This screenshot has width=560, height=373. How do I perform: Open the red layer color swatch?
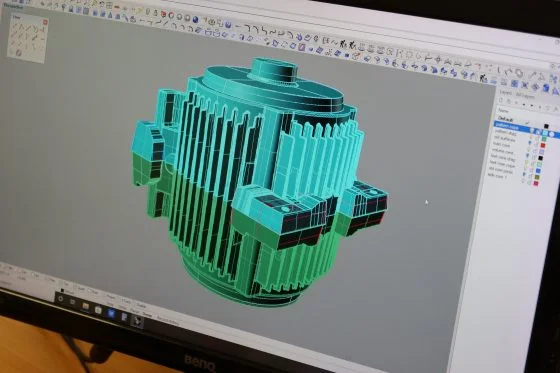(543, 145)
